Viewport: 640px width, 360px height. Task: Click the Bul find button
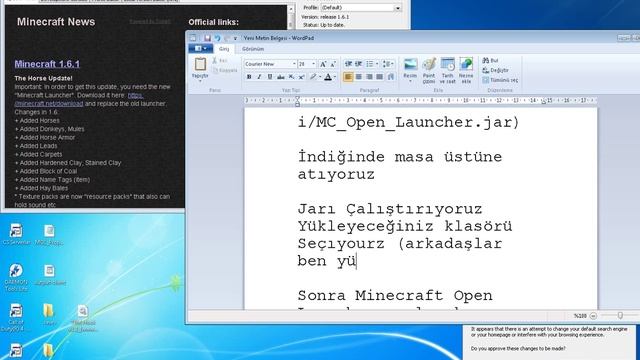tap(490, 60)
